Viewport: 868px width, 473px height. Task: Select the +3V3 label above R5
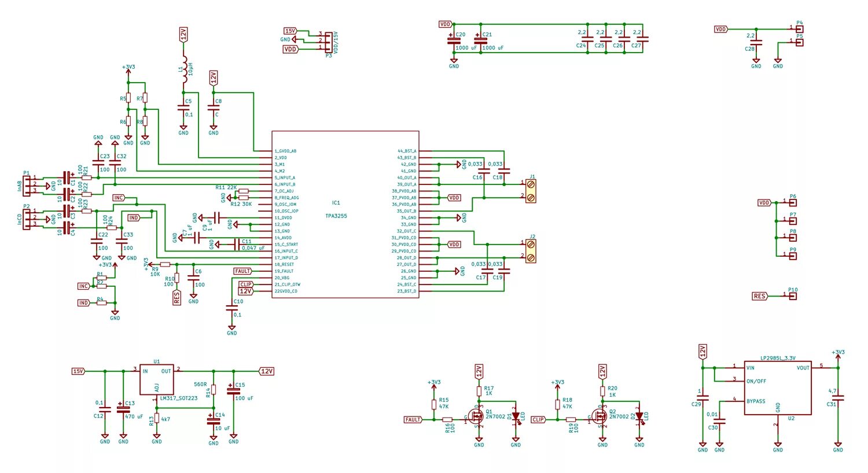click(128, 67)
